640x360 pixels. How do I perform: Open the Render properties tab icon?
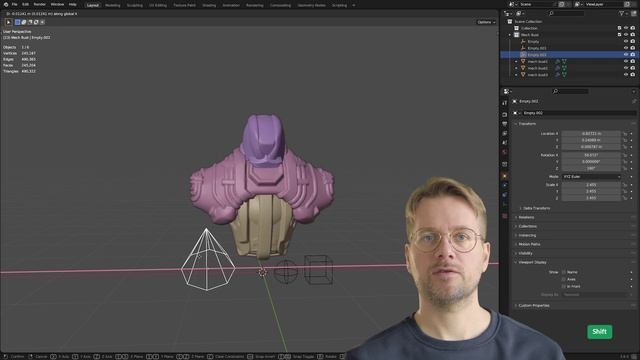pyautogui.click(x=504, y=115)
